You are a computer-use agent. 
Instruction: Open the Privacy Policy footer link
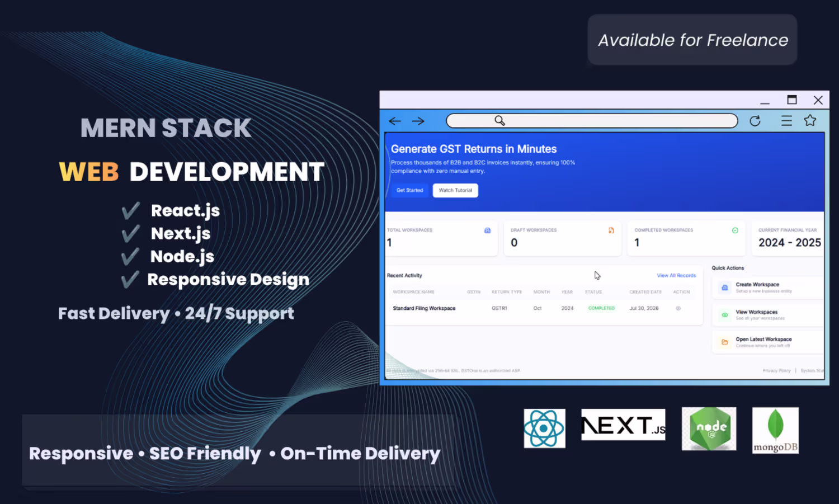click(776, 370)
